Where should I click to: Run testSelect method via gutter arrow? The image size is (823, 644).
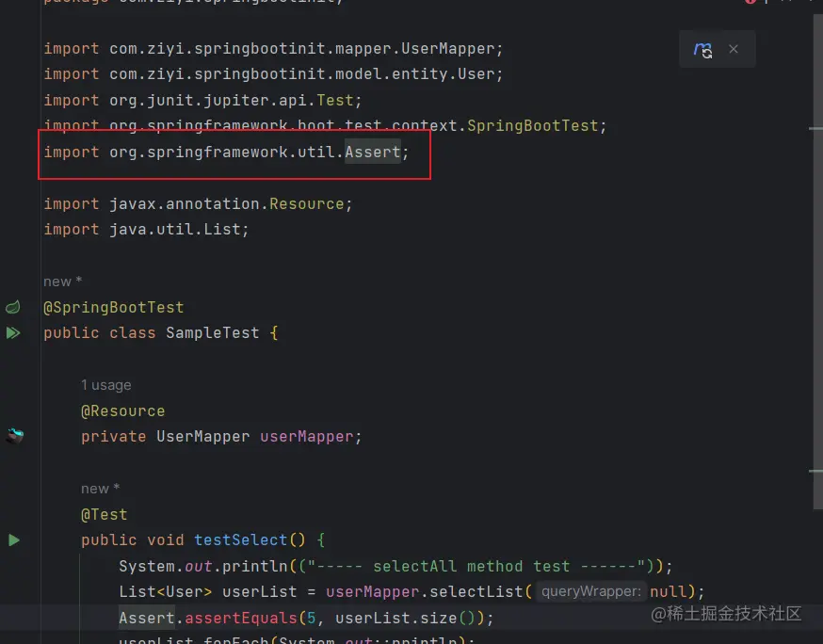coord(13,540)
